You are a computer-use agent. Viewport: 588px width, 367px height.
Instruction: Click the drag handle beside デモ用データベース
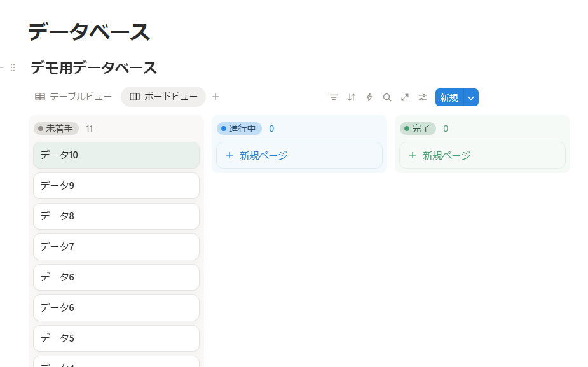[13, 67]
